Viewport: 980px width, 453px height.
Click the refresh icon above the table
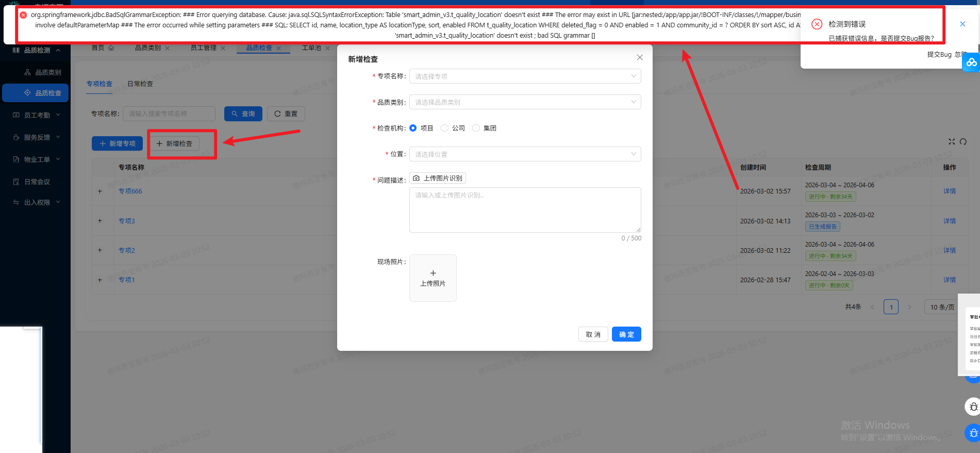pos(963,141)
